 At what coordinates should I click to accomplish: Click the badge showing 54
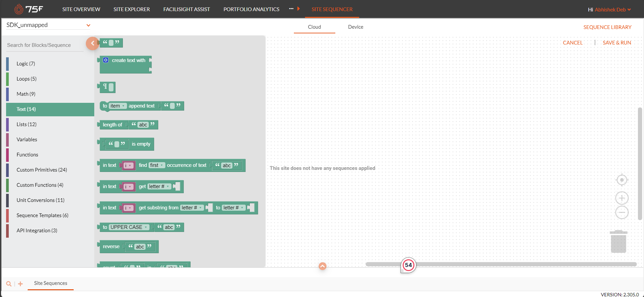[x=408, y=265]
